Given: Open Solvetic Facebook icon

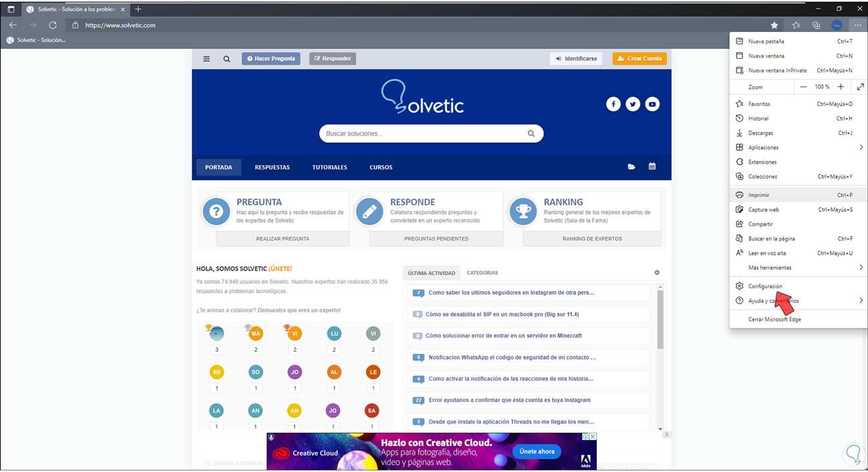Looking at the screenshot, I should point(613,104).
